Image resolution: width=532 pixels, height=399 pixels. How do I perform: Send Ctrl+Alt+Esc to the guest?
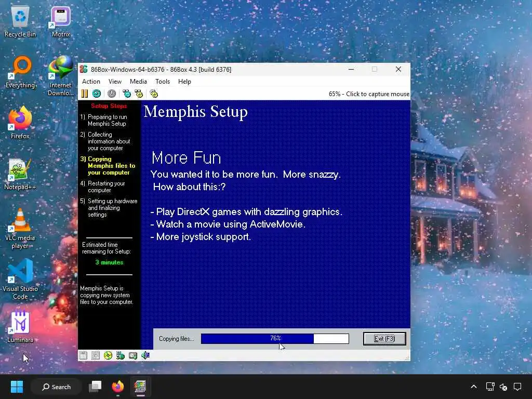tap(139, 94)
